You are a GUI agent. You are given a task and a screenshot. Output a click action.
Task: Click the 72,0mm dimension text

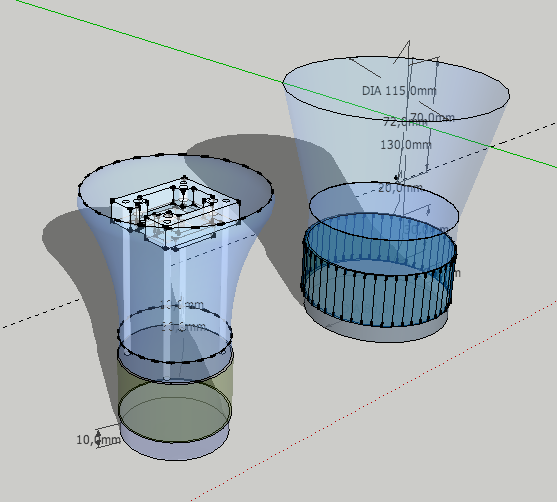pyautogui.click(x=405, y=123)
